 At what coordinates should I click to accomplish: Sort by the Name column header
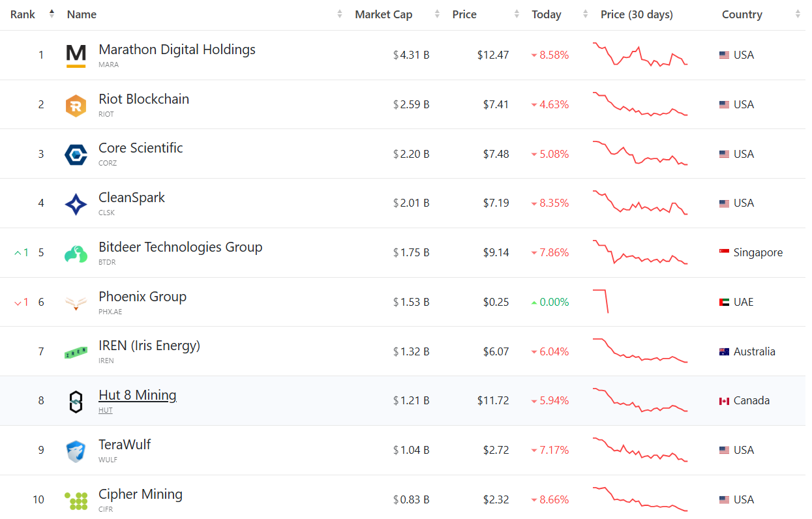82,14
